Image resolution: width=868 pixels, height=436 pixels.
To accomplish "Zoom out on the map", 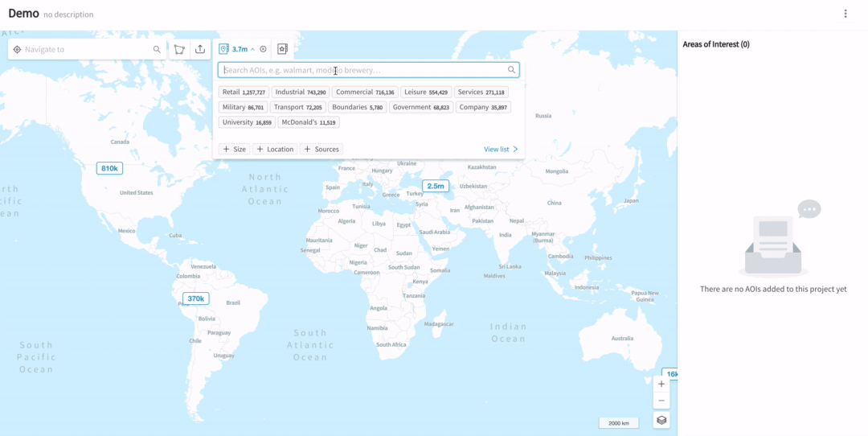I will 661,401.
